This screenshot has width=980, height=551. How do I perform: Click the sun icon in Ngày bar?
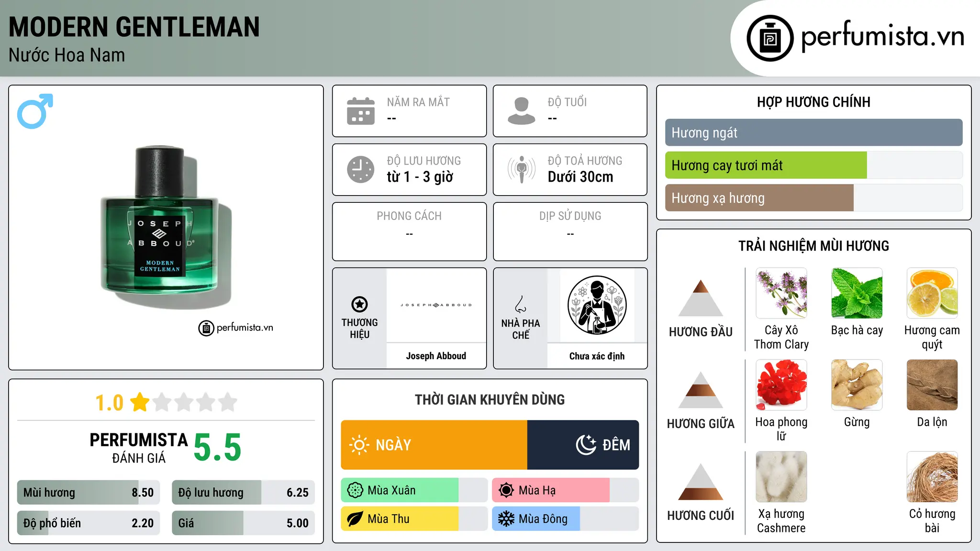point(359,445)
